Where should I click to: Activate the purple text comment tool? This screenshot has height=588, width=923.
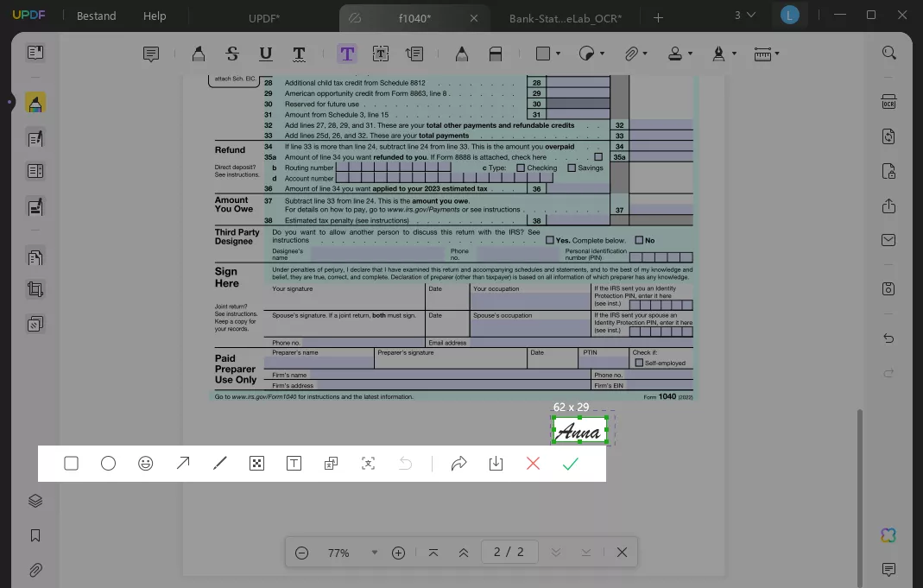(x=347, y=54)
